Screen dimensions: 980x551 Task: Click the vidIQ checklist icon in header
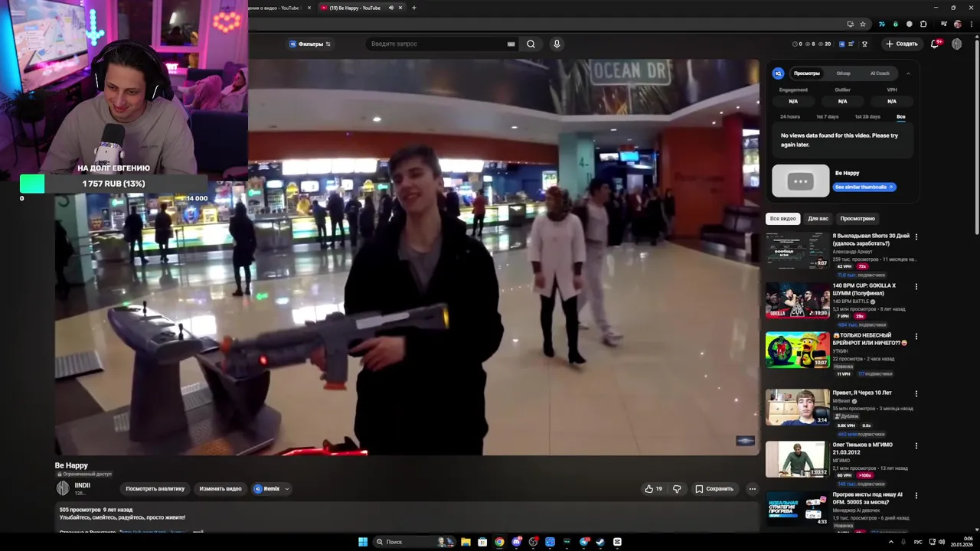click(x=851, y=44)
